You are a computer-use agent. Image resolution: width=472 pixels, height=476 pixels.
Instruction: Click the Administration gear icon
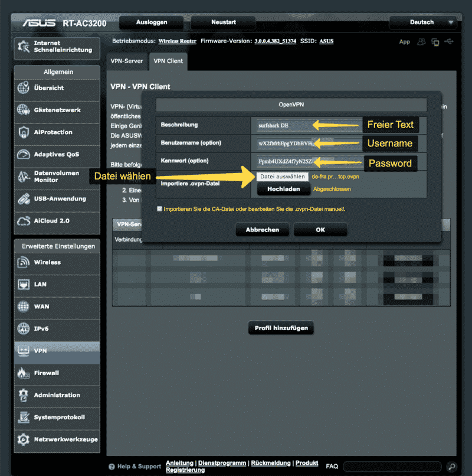click(24, 395)
